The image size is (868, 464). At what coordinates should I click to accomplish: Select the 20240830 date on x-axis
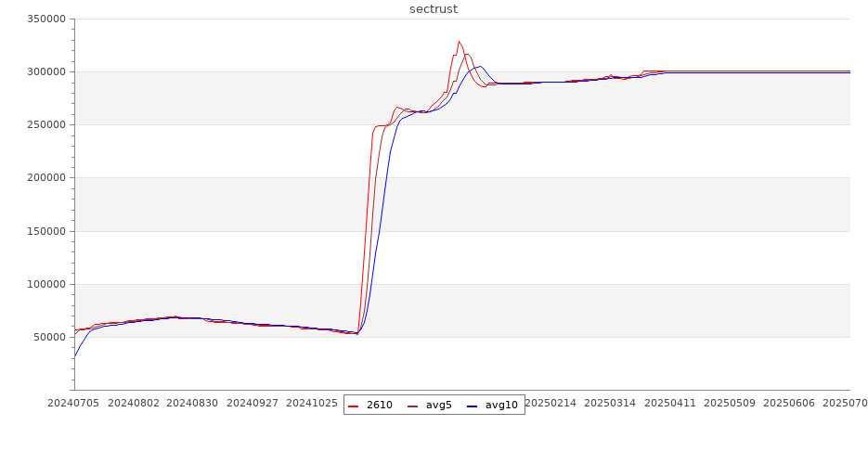(x=193, y=404)
